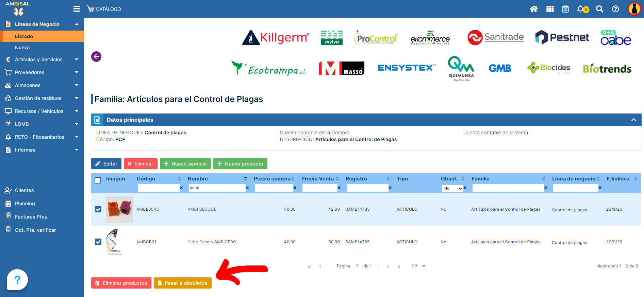Click the purple back arrow button
The width and height of the screenshot is (644, 297).
[96, 56]
